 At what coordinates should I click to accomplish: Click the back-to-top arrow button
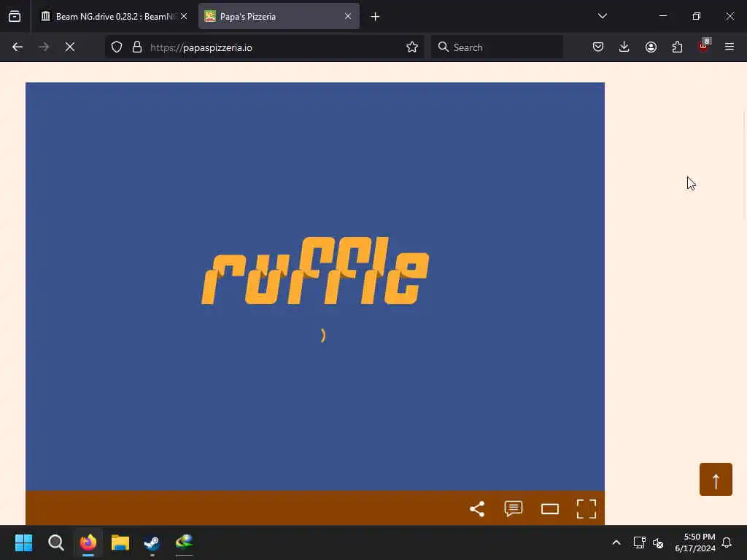716,480
